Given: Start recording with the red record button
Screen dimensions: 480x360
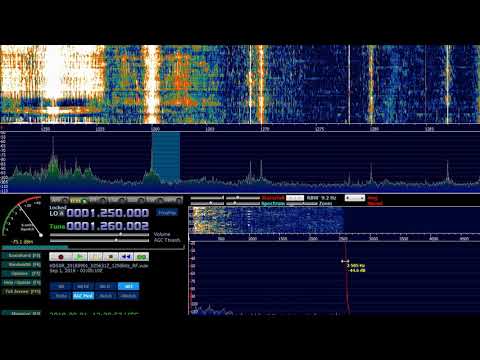Looking at the screenshot, I should (x=61, y=257).
